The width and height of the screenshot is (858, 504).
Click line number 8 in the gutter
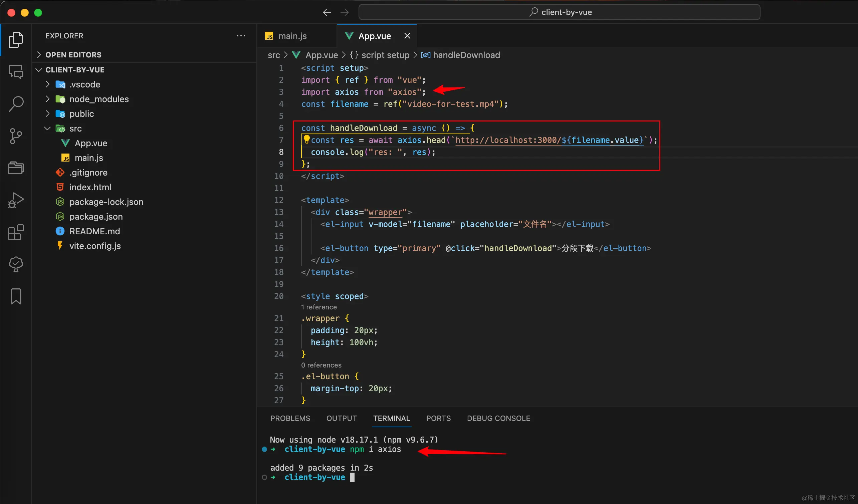[x=281, y=152]
